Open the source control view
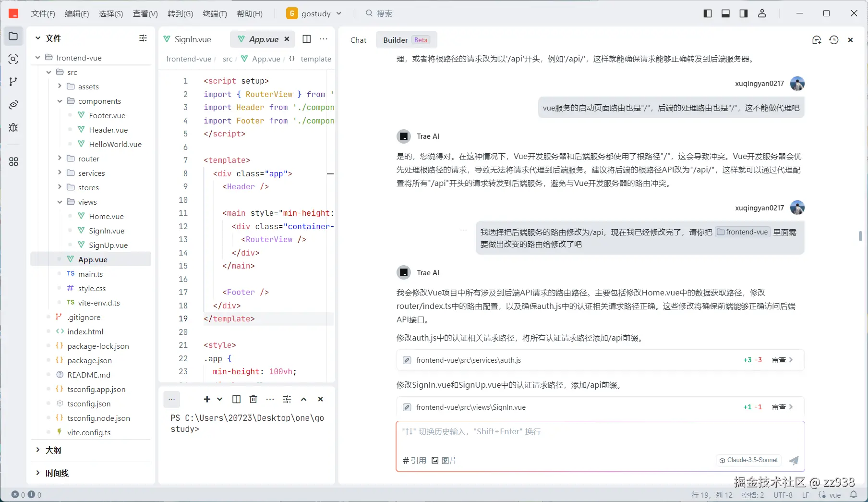The height and width of the screenshot is (502, 868). [x=13, y=82]
